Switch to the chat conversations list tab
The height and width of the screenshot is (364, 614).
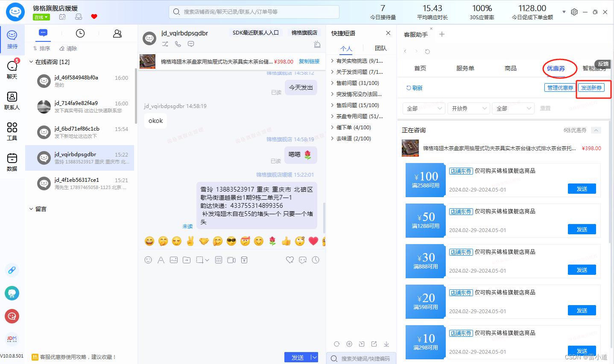coord(43,33)
